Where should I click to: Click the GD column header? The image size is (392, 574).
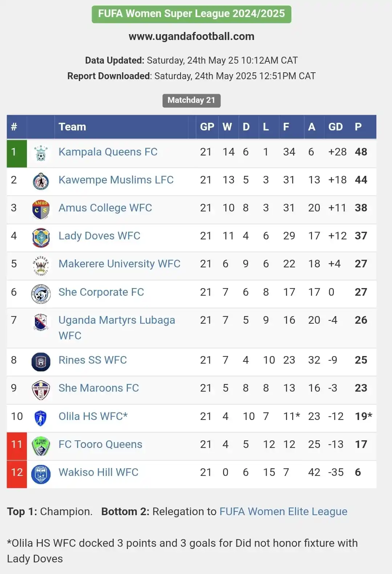pos(335,127)
